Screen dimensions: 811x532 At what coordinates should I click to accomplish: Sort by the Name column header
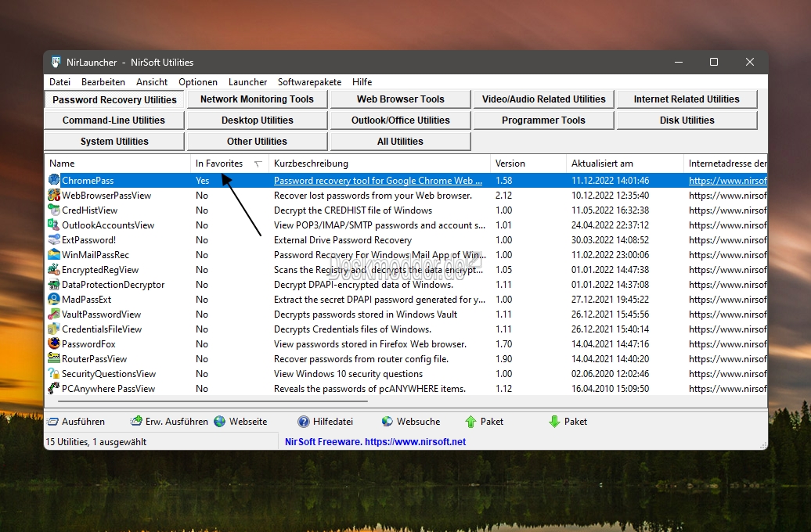[118, 164]
